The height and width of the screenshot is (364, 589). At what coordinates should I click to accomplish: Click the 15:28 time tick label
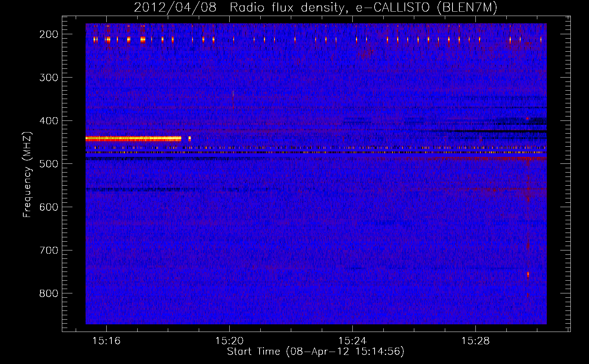coord(475,341)
